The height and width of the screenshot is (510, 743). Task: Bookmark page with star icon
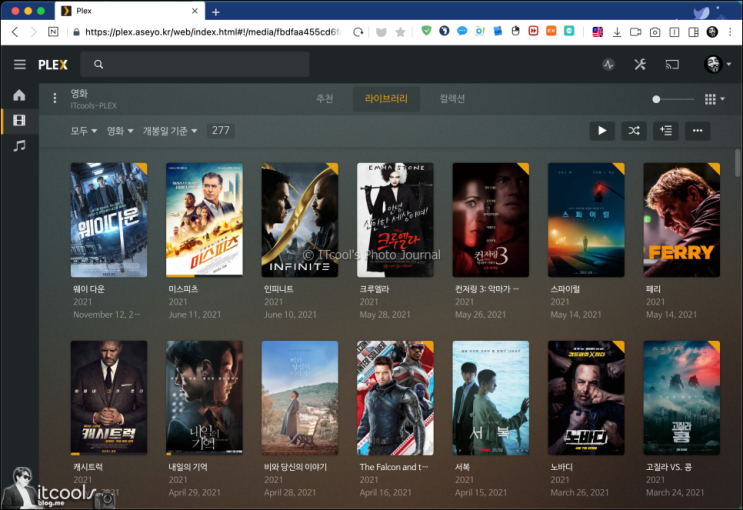(400, 32)
